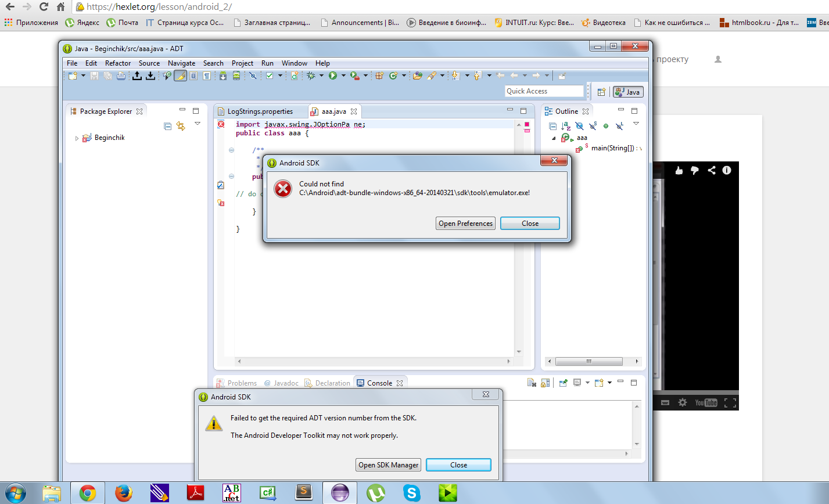
Task: Click the Run green play toolbar icon
Action: click(333, 75)
